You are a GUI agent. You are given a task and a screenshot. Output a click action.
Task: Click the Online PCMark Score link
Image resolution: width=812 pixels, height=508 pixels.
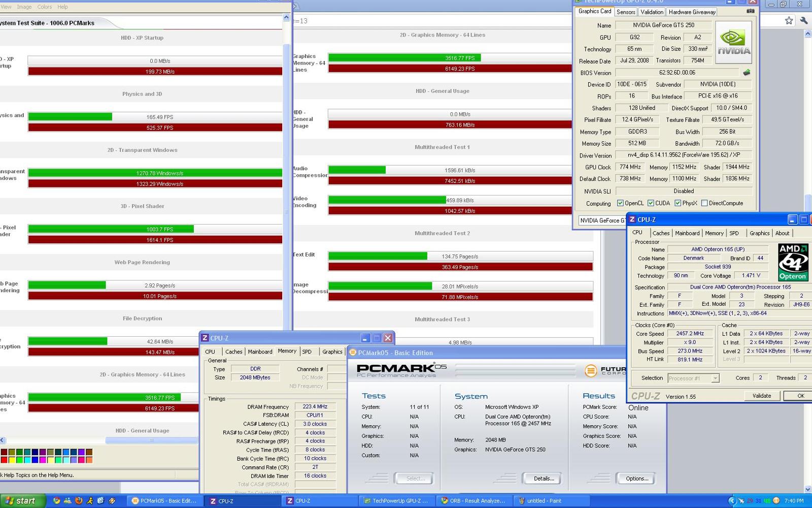coord(638,407)
